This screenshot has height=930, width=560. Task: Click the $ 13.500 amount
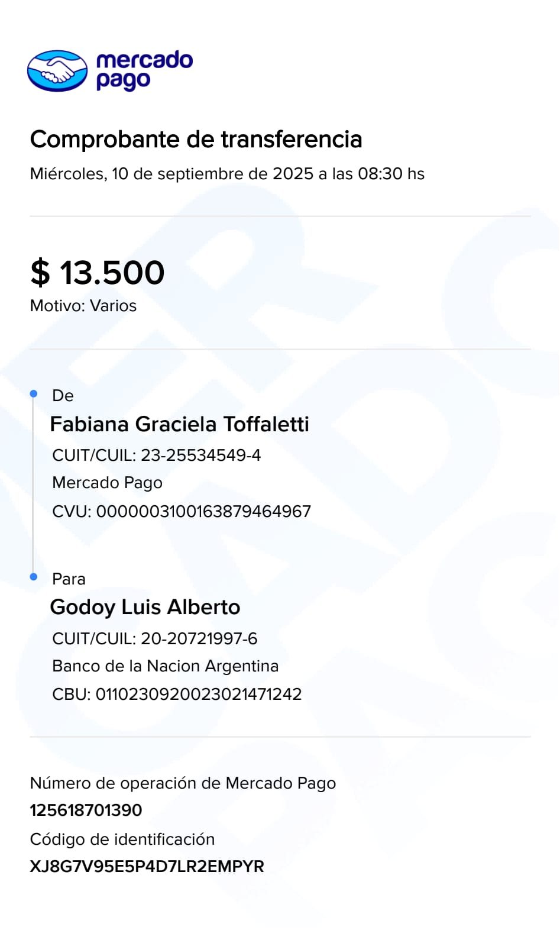coord(98,273)
